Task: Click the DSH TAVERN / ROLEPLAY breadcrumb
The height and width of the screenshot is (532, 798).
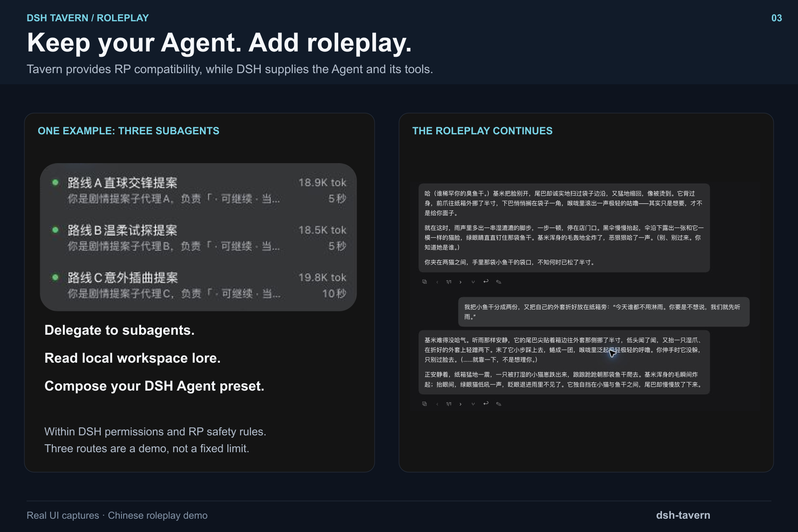Action: click(88, 18)
